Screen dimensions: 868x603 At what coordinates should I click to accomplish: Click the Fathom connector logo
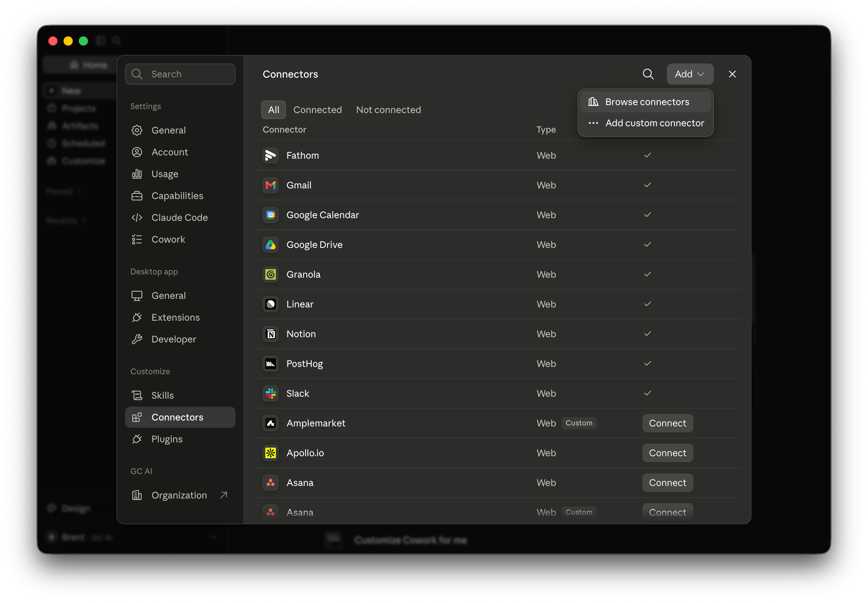[271, 156]
